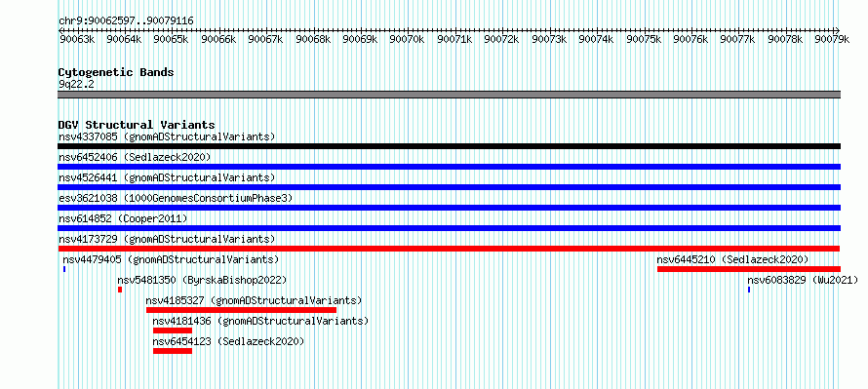868x389 pixels.
Task: Click the 90064k ruler tick label
Action: [x=124, y=39]
